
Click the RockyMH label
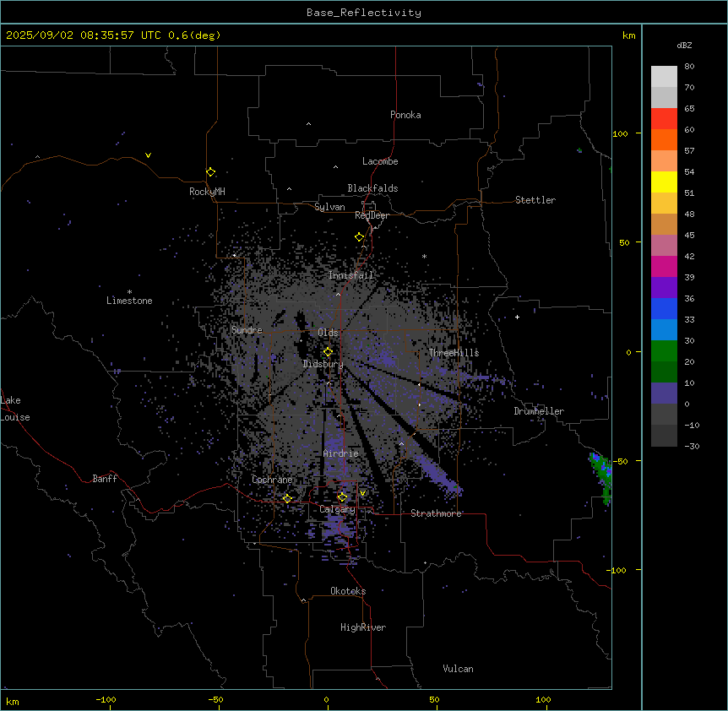tap(207, 192)
